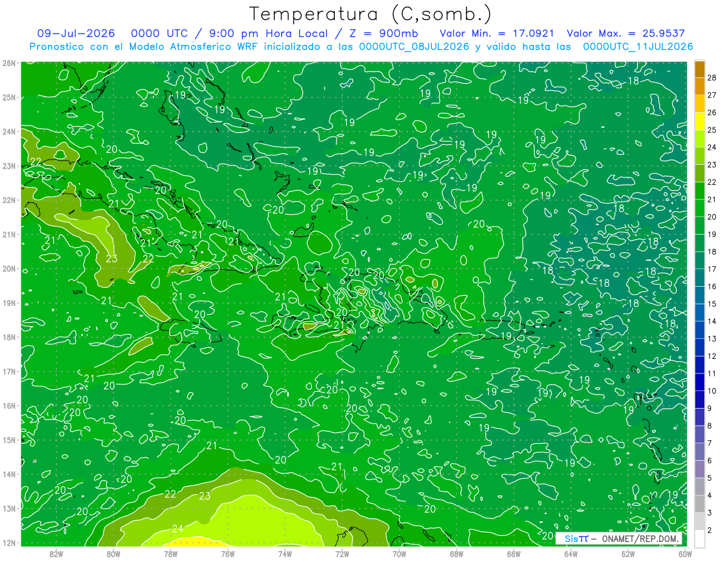The height and width of the screenshot is (562, 728).
Task: Select the date text "09-Jul-2026"
Action: (75, 33)
